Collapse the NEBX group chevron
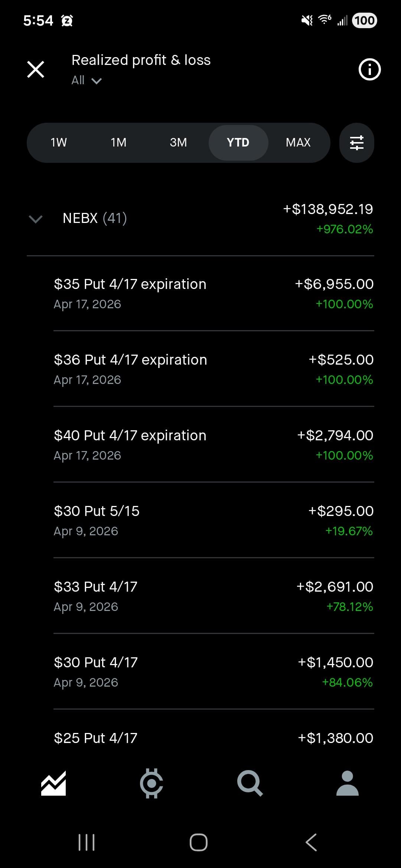The height and width of the screenshot is (868, 401). 36,219
